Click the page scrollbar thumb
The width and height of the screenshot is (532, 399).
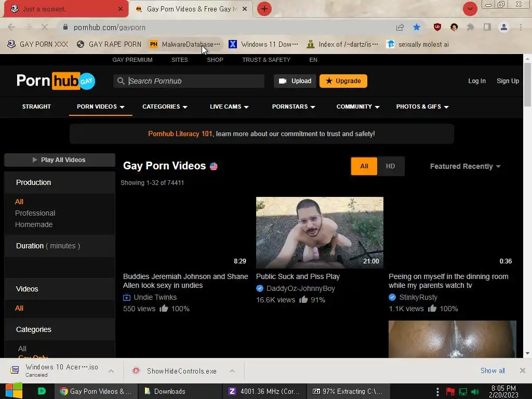point(527,85)
